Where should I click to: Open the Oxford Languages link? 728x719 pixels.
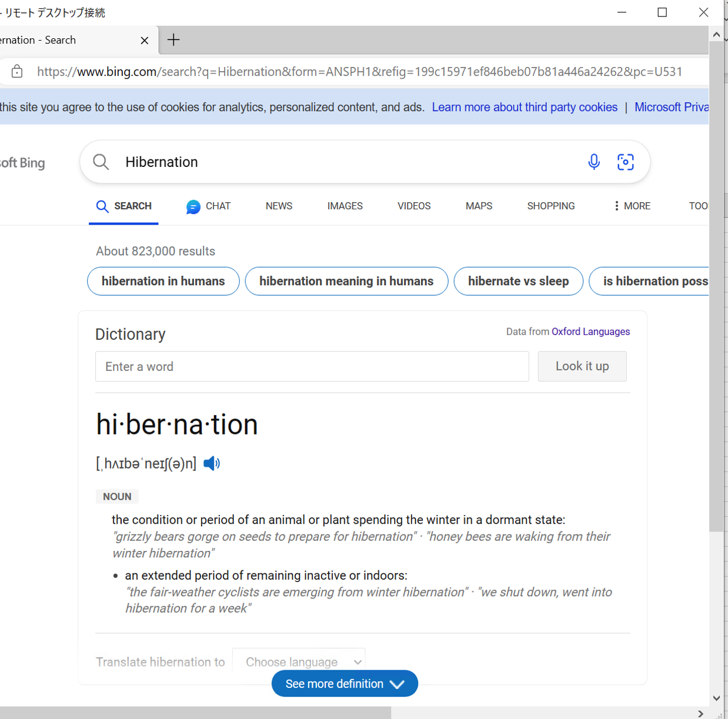click(x=590, y=332)
